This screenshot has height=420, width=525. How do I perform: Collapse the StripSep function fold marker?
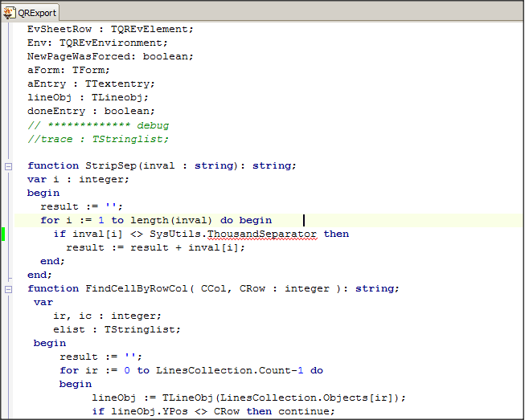click(x=8, y=166)
